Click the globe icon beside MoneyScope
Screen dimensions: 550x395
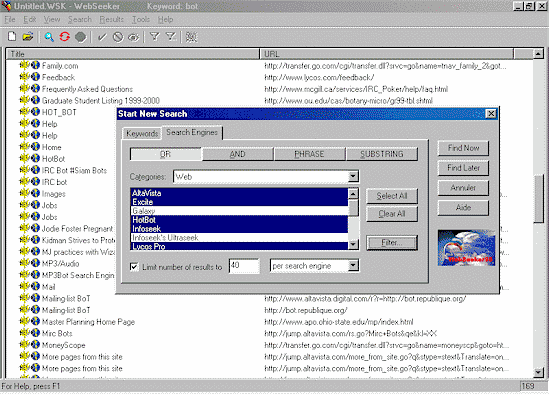tap(35, 344)
